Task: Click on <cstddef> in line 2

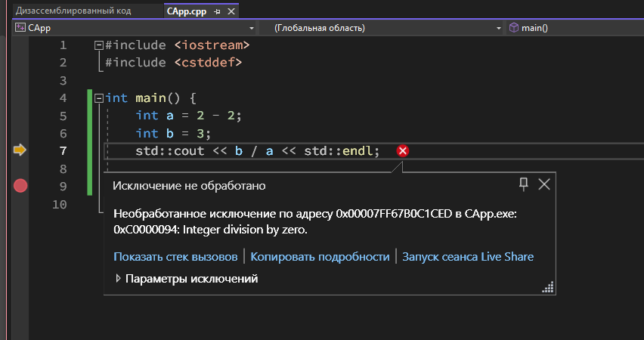Action: click(208, 63)
